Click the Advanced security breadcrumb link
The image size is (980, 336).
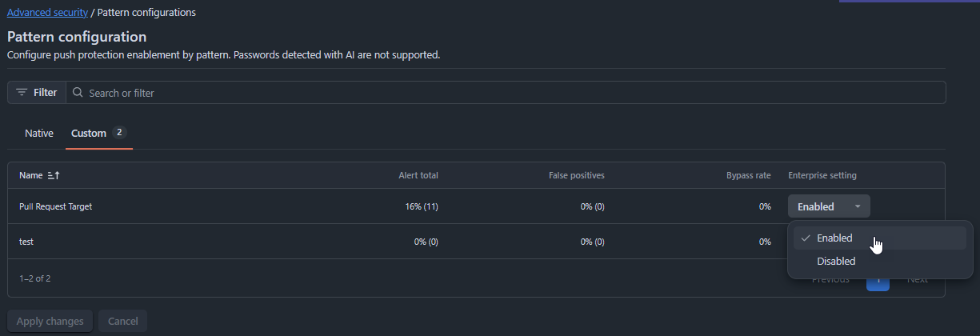[47, 13]
